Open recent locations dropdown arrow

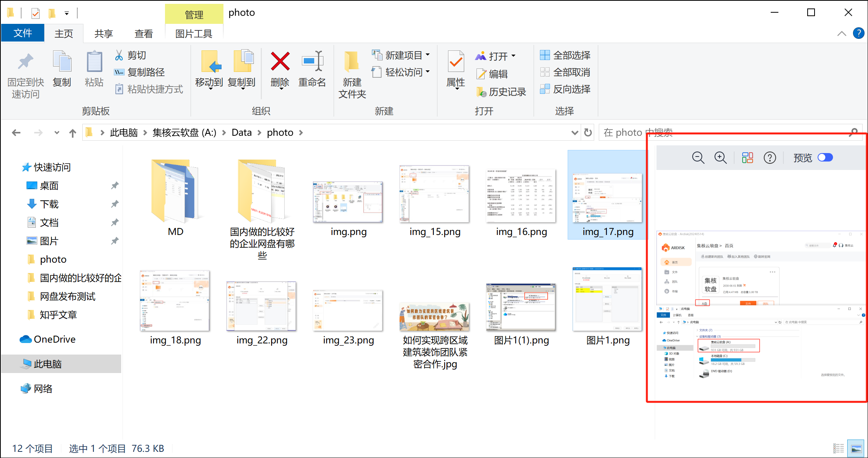pyautogui.click(x=57, y=133)
